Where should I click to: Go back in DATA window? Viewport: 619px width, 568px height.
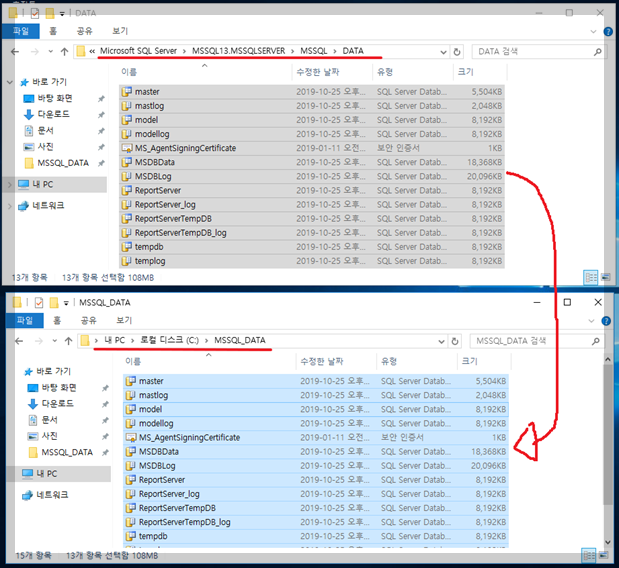pos(15,52)
